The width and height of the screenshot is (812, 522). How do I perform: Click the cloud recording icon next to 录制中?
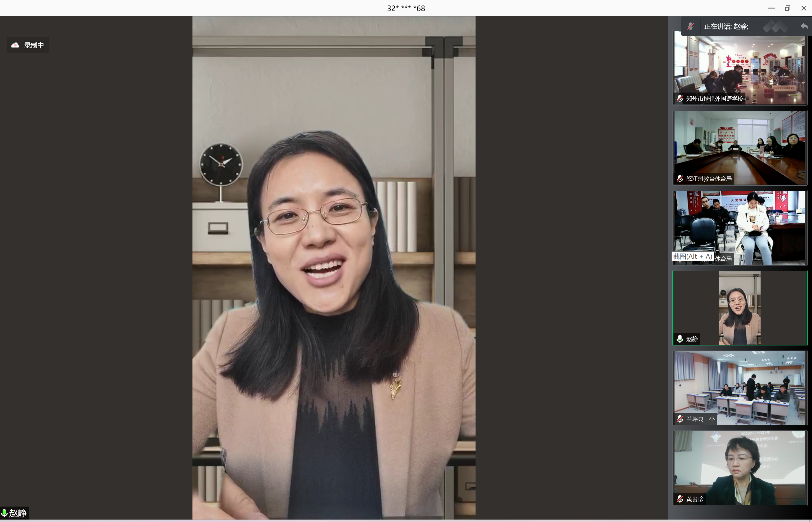pos(15,45)
